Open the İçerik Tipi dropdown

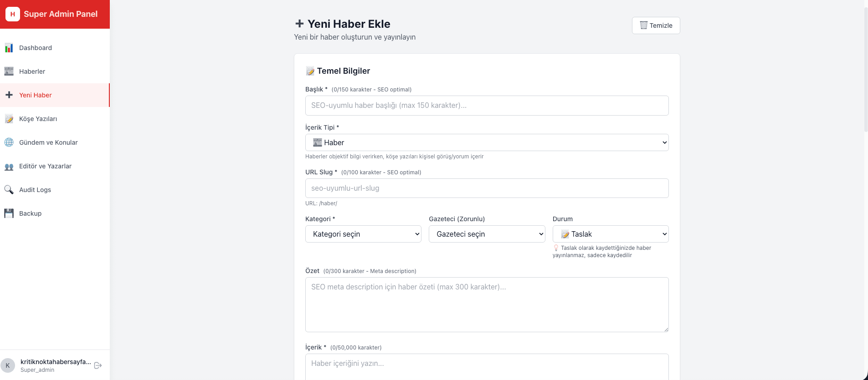[486, 142]
